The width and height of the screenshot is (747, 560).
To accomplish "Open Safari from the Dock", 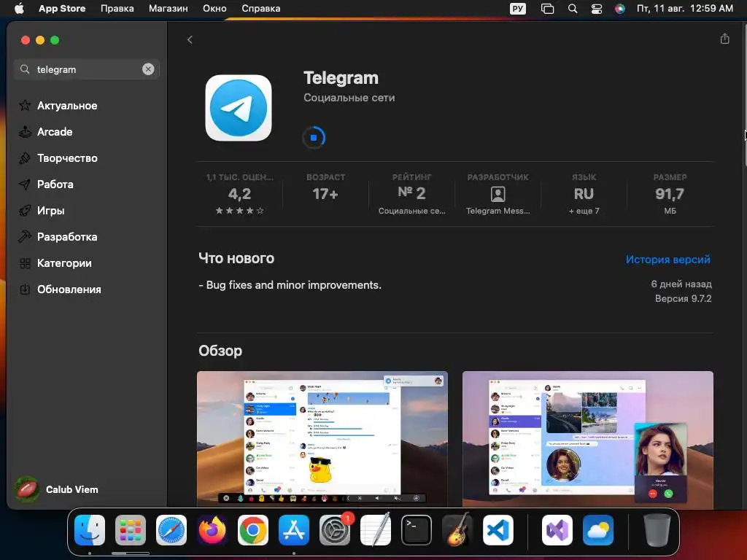I will click(x=171, y=529).
